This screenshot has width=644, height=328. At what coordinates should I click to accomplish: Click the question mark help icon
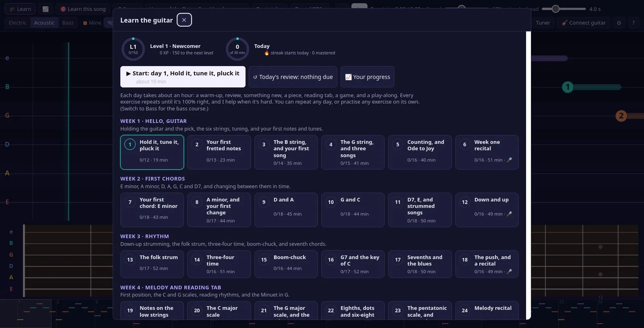click(633, 23)
